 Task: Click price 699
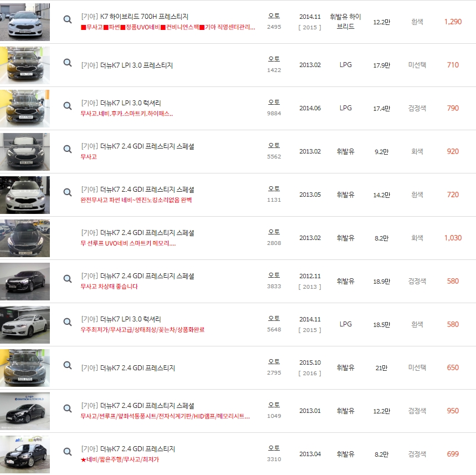click(x=453, y=454)
